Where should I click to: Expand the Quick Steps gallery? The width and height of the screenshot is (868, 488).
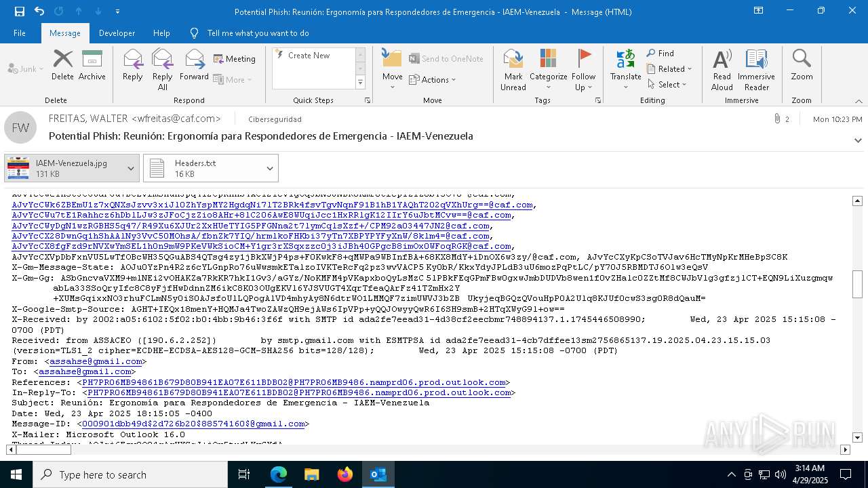coord(361,83)
